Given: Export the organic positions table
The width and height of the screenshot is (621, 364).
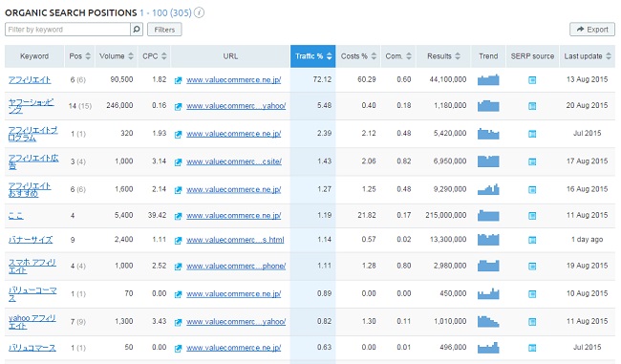Looking at the screenshot, I should tap(592, 30).
